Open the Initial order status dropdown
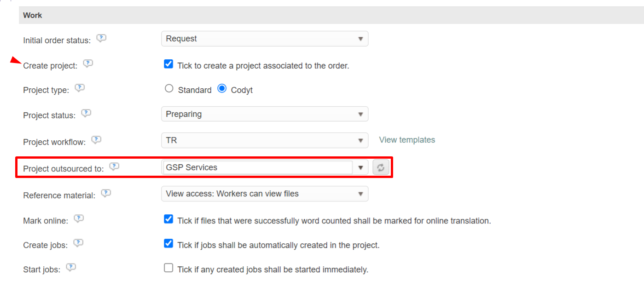Viewport: 644px width, 281px height. 264,39
